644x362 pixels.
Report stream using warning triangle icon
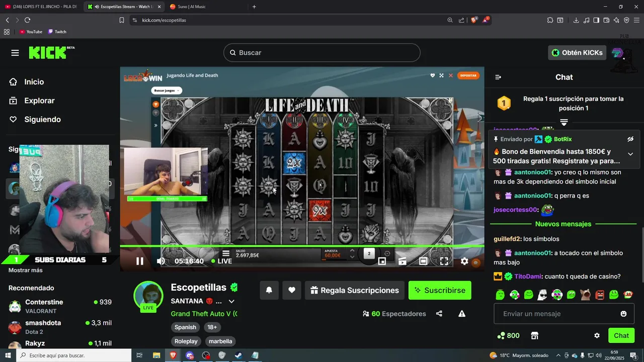pos(462,314)
